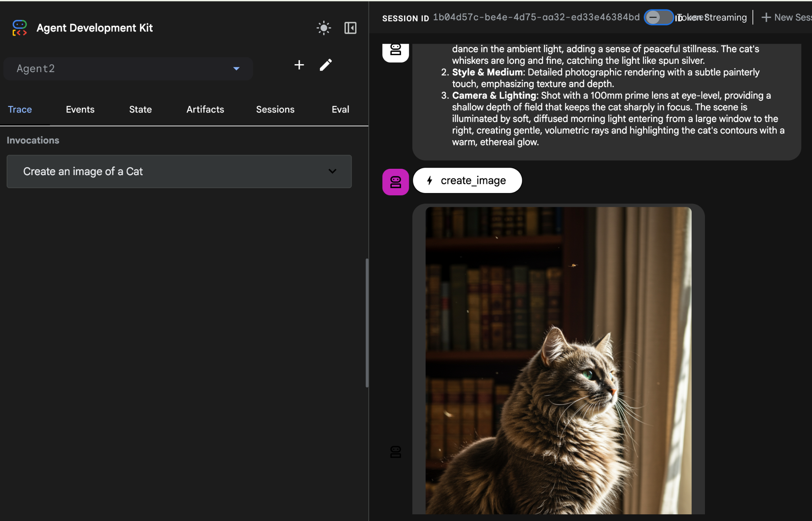Click small robot icon beside cat image

(395, 452)
